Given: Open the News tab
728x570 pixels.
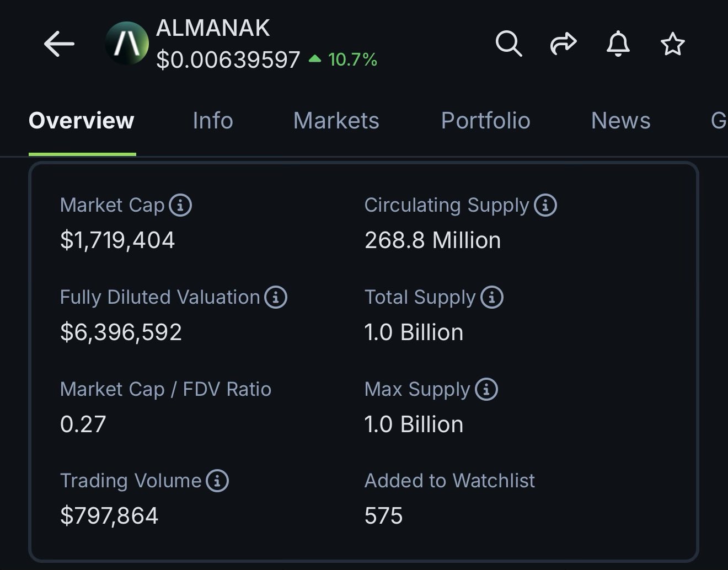Looking at the screenshot, I should tap(620, 121).
